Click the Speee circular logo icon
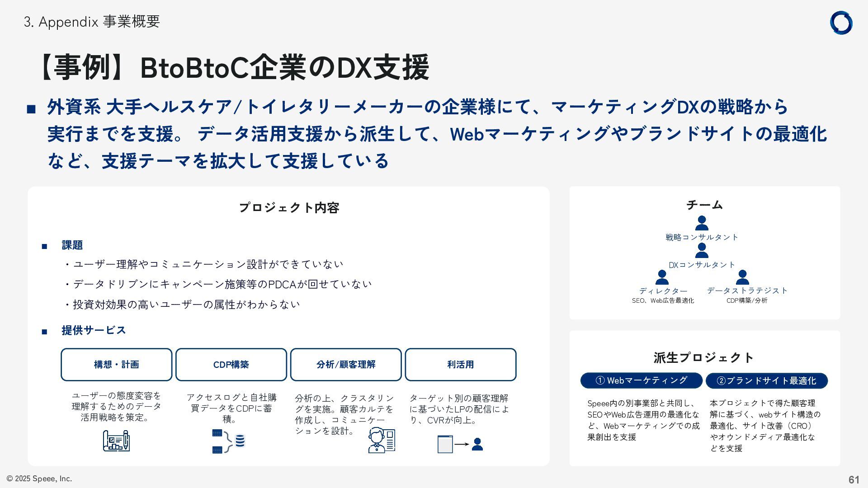The image size is (868, 488). coord(841,23)
